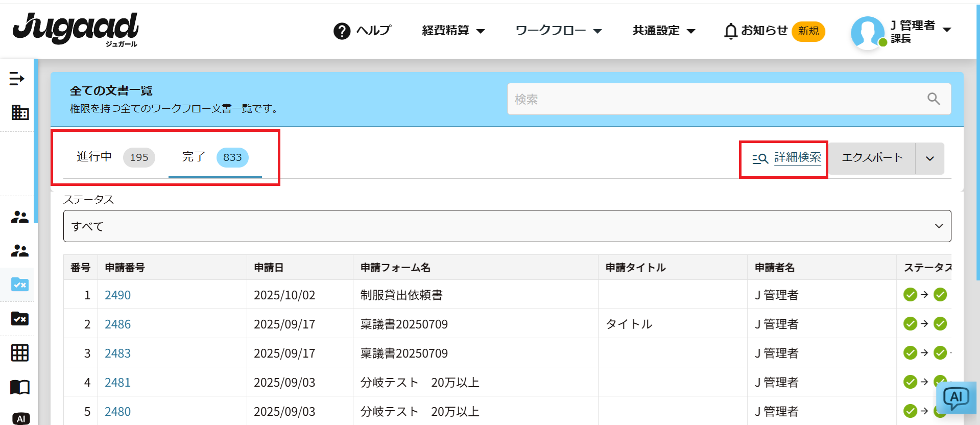The image size is (980, 425).
Task: Expand the export options chevron
Action: coord(929,158)
